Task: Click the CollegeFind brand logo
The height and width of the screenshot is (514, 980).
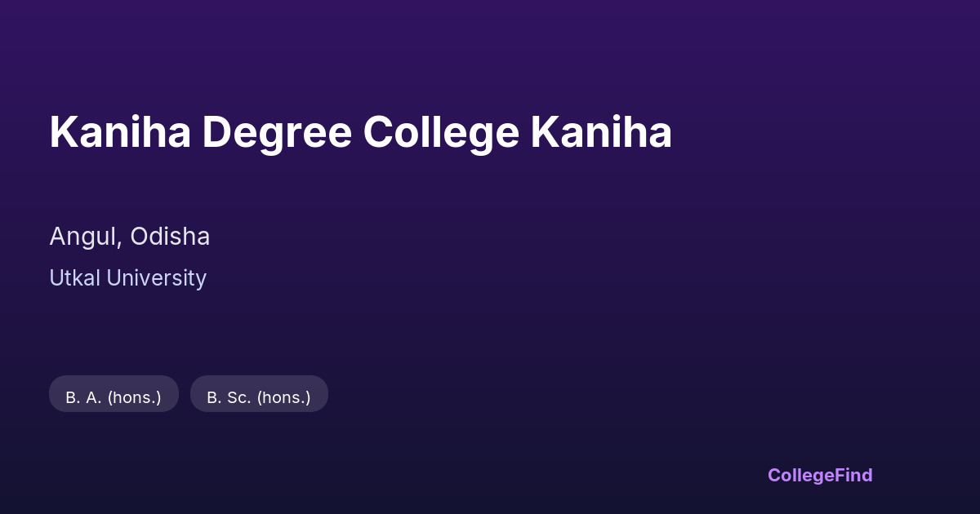Action: tap(819, 475)
